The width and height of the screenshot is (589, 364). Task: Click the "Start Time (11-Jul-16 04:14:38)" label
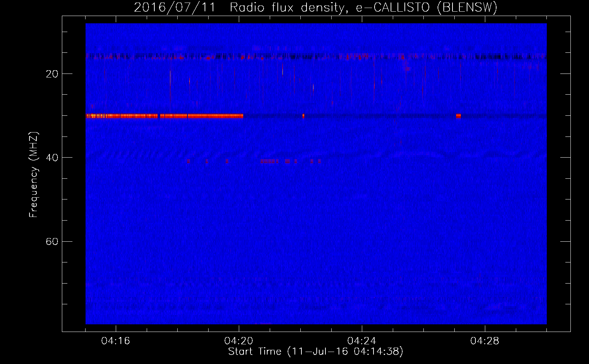[316, 352]
